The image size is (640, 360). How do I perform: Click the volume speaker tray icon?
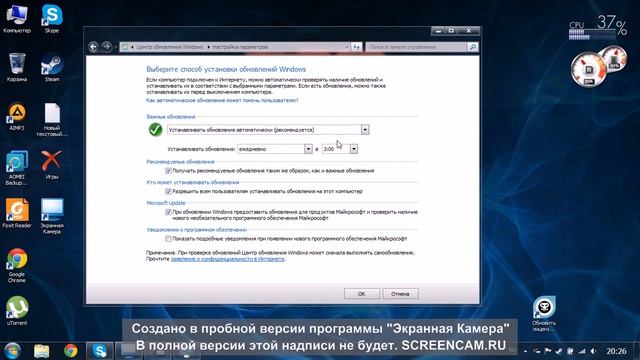tap(594, 351)
